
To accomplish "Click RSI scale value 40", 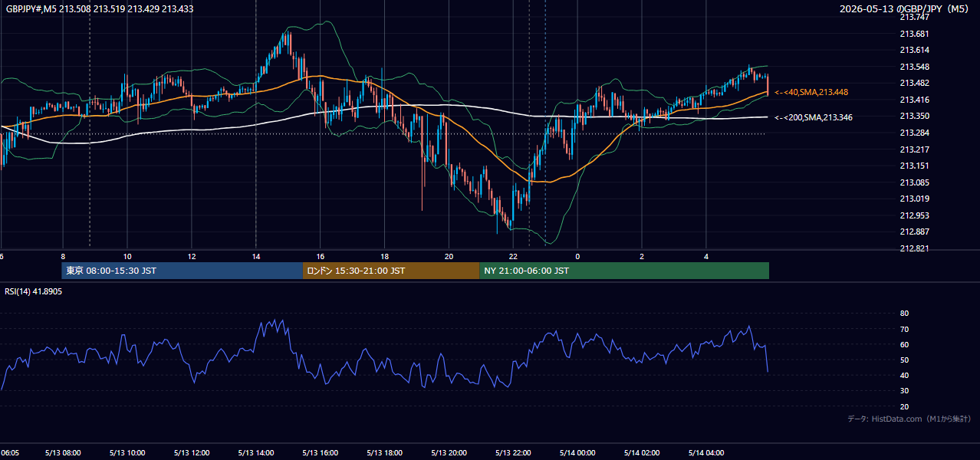I will 904,375.
